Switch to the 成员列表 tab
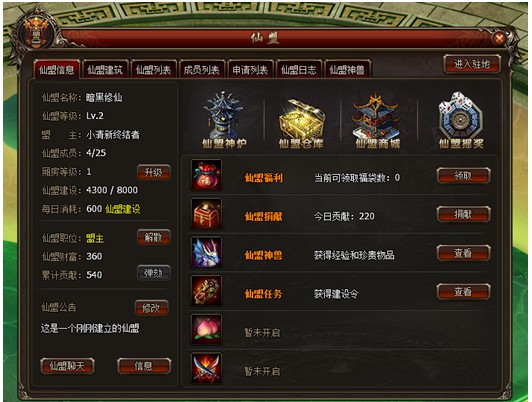532x402 pixels. (x=202, y=70)
